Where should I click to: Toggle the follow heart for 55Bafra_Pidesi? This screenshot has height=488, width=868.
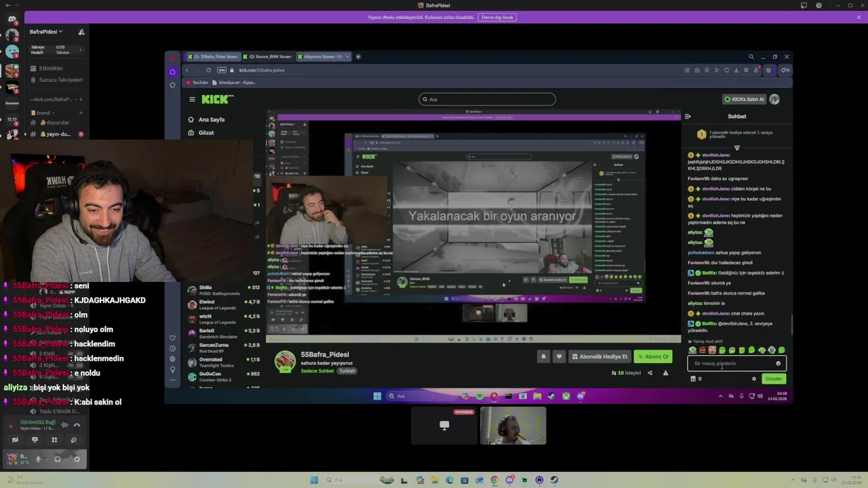click(x=559, y=357)
